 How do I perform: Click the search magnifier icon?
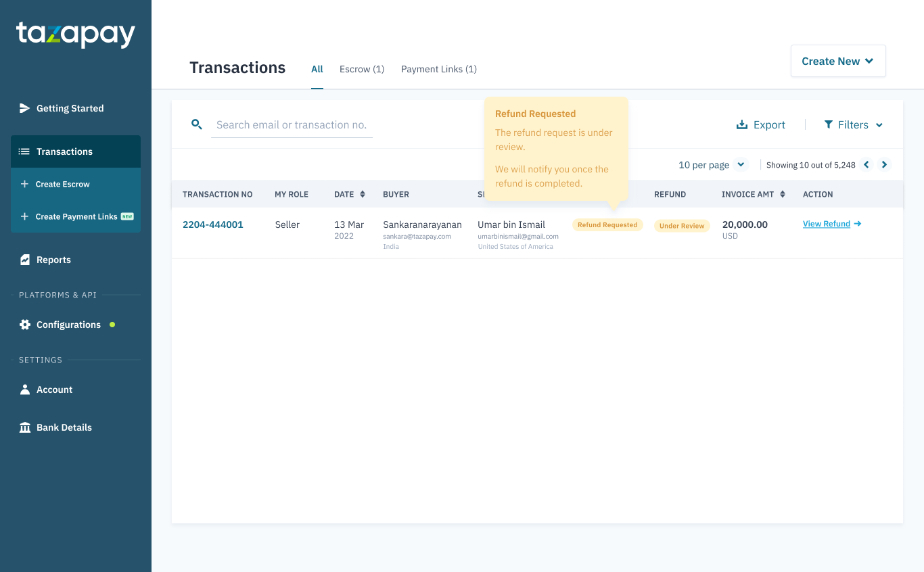[197, 124]
